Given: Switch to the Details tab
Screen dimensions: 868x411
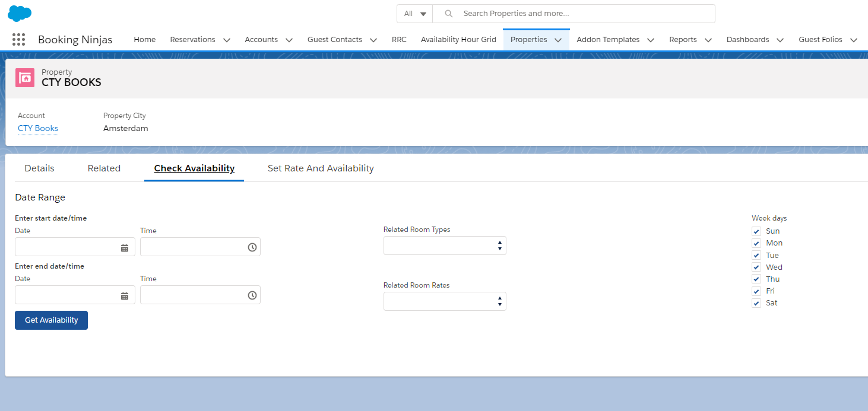Looking at the screenshot, I should (x=39, y=168).
